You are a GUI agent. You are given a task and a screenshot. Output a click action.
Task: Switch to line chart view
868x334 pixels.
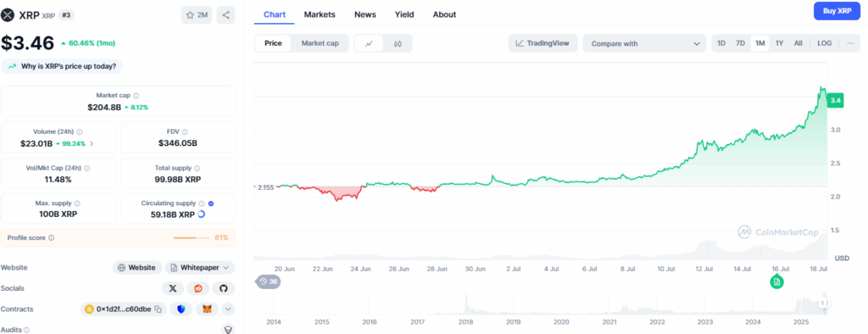370,43
